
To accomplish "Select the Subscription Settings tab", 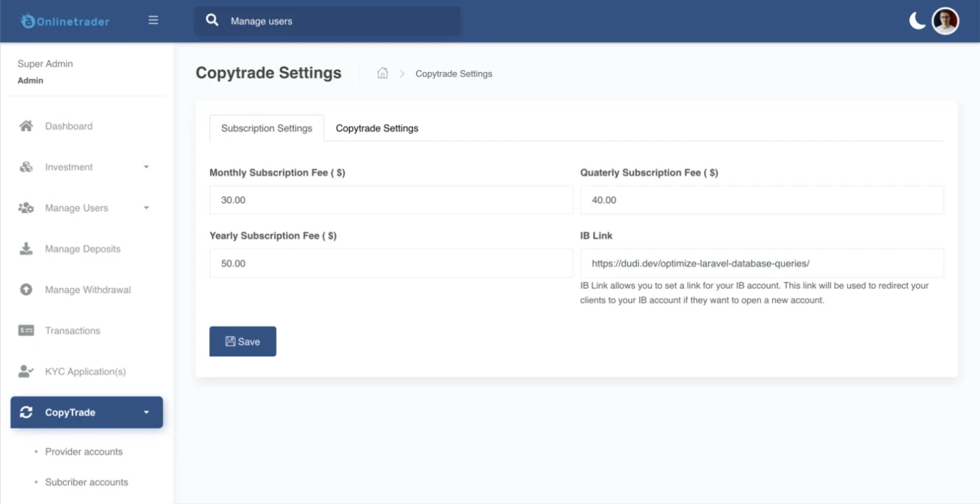I will (267, 128).
